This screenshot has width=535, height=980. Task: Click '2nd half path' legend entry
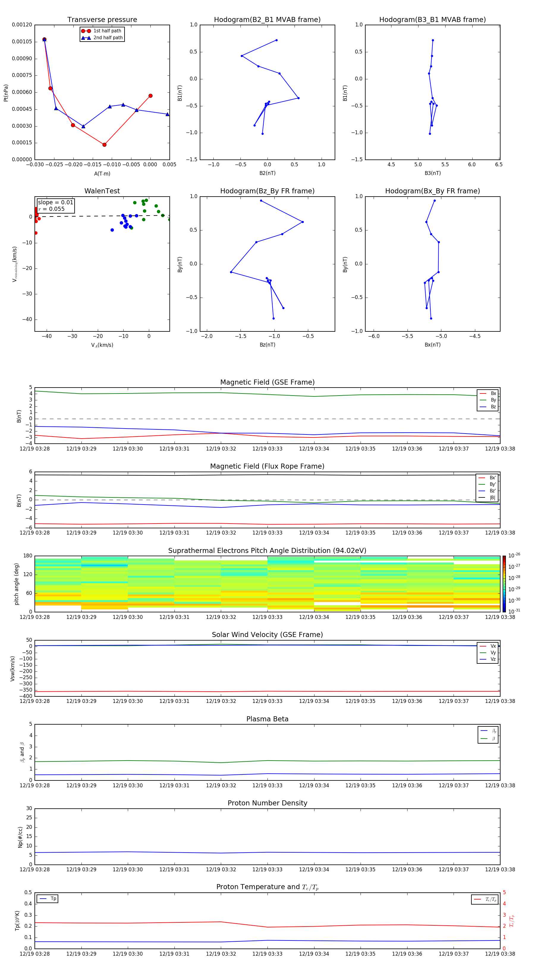[102, 38]
